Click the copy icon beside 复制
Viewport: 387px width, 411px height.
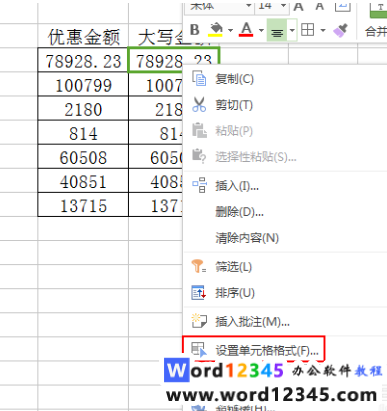point(199,79)
